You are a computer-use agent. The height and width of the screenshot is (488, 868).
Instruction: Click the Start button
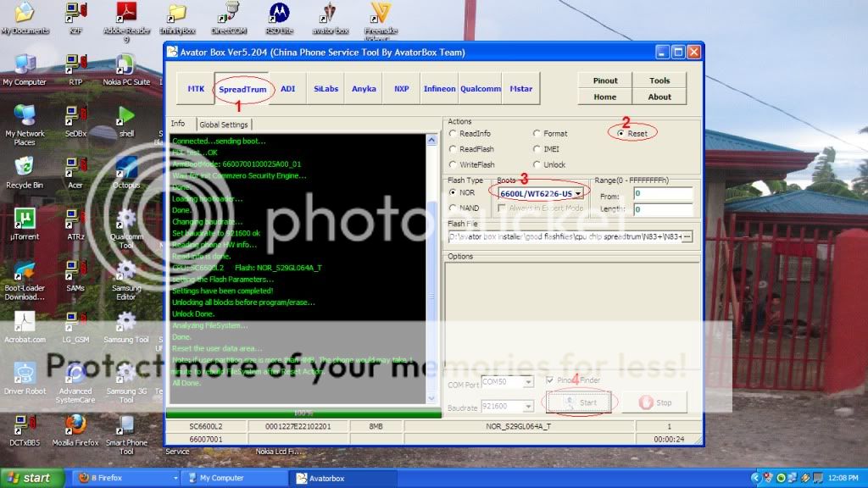click(581, 402)
